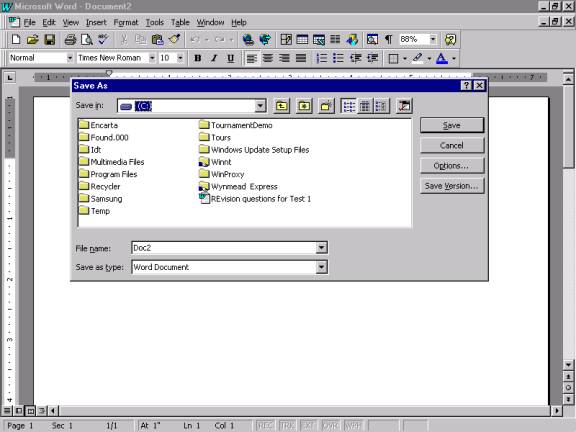Set Justify paragraph alignment
Screen dimensions: 576x432
tap(301, 58)
